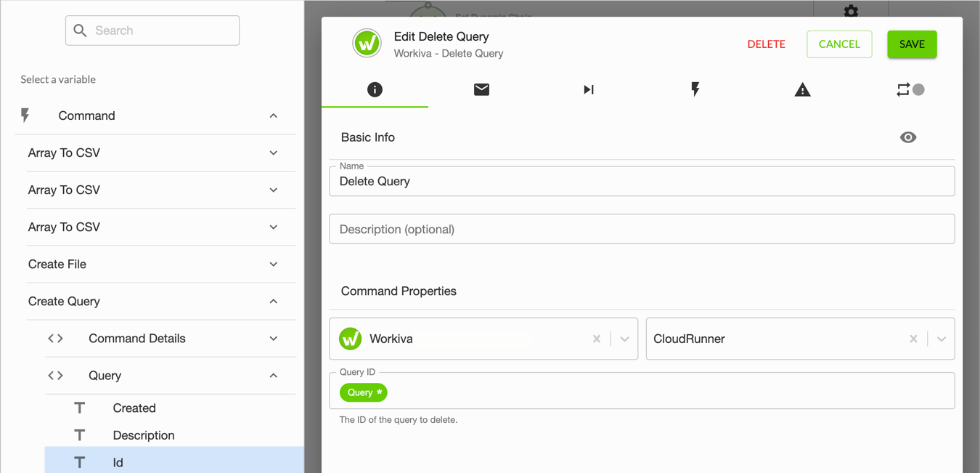The width and height of the screenshot is (980, 473).
Task: Collapse the Command section chevron
Action: tap(273, 116)
